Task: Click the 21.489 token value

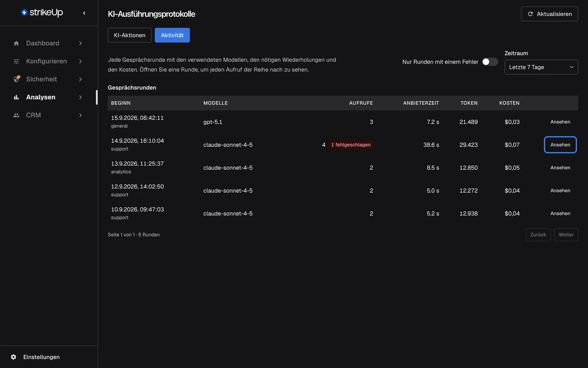Action: [x=468, y=122]
